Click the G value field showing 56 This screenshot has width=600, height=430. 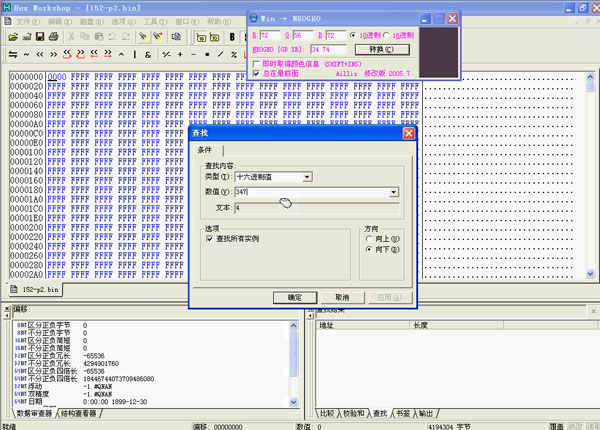pyautogui.click(x=303, y=35)
